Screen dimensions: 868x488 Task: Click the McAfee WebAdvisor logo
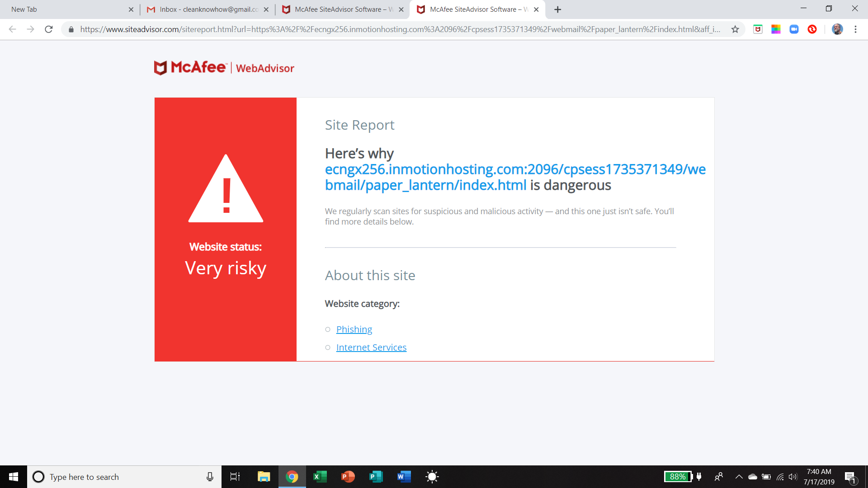tap(224, 68)
